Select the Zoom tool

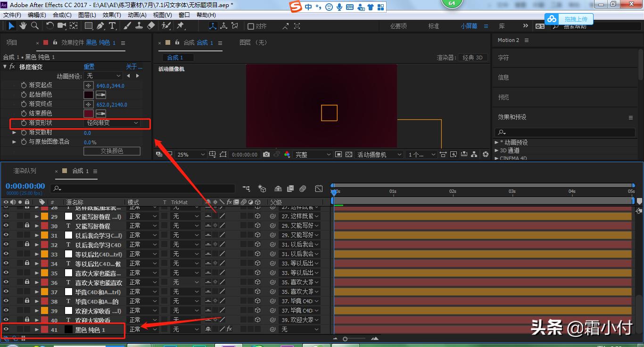pos(35,25)
